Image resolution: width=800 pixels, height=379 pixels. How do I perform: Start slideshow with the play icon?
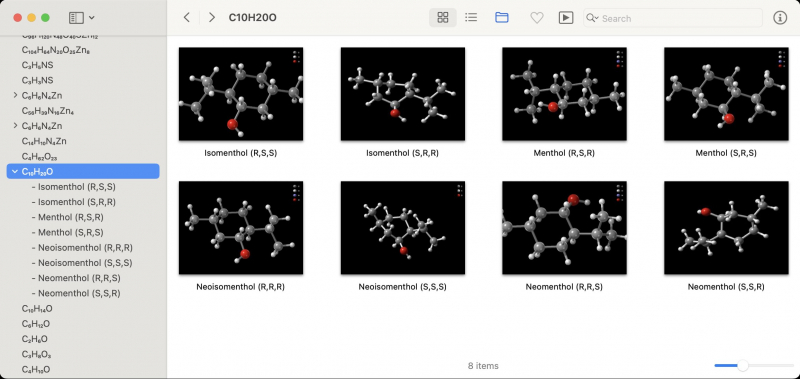point(565,18)
